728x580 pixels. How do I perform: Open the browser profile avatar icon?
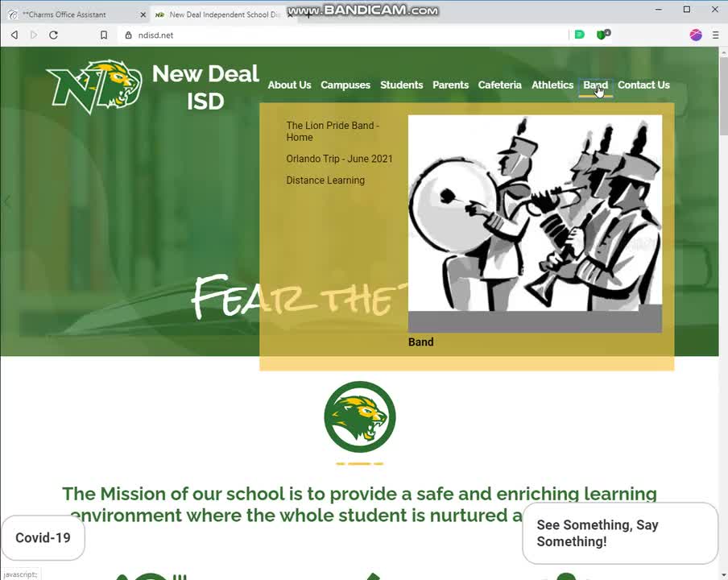point(695,35)
